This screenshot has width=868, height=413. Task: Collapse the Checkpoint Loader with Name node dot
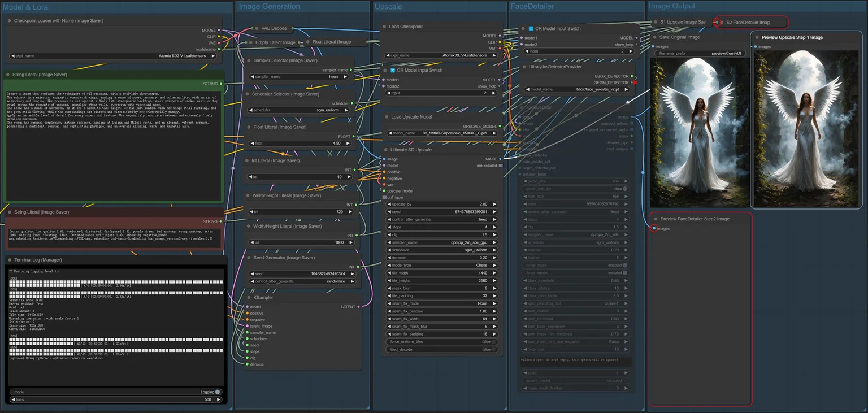click(x=10, y=21)
